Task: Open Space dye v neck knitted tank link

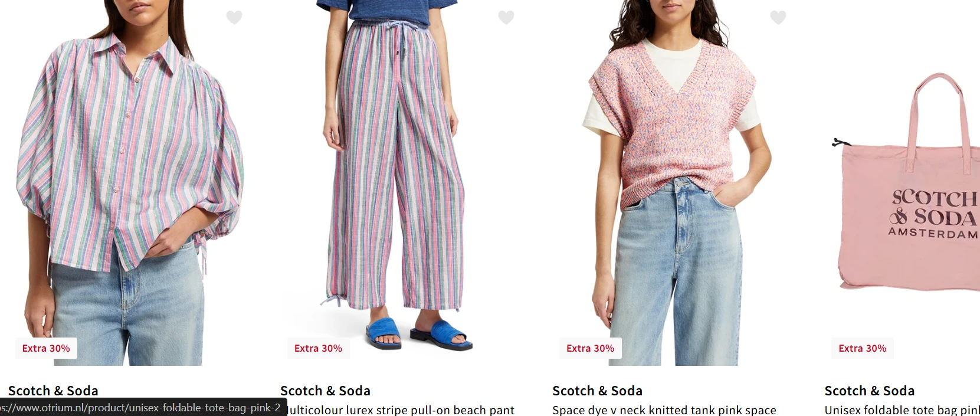Action: coord(664,410)
